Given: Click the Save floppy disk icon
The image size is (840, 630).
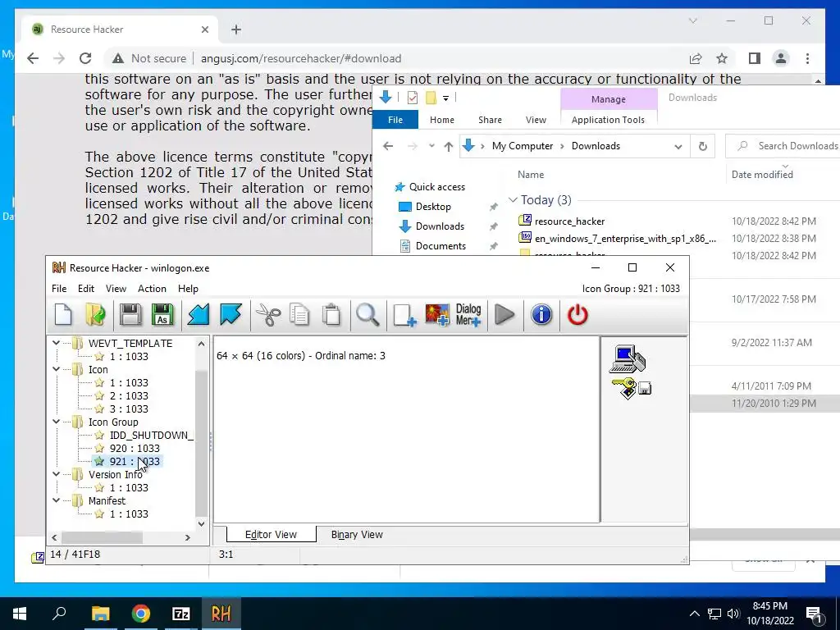Looking at the screenshot, I should pos(130,315).
